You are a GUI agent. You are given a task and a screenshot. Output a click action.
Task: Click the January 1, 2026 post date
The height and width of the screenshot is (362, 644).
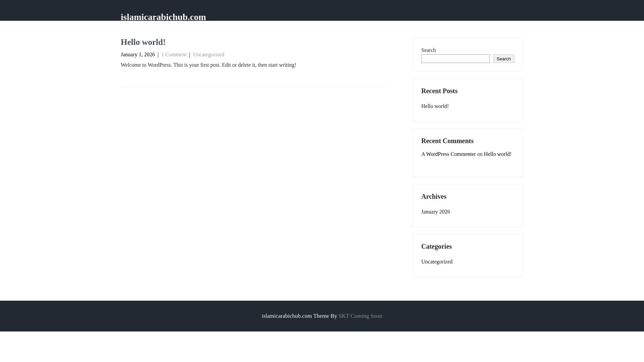point(138,55)
